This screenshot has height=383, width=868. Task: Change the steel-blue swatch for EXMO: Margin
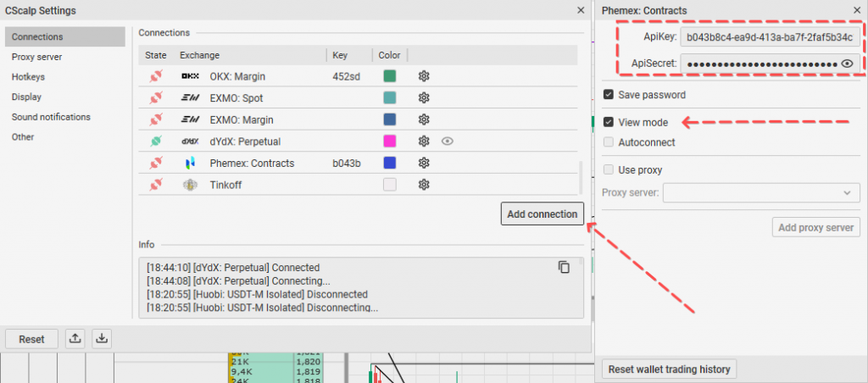tap(390, 119)
